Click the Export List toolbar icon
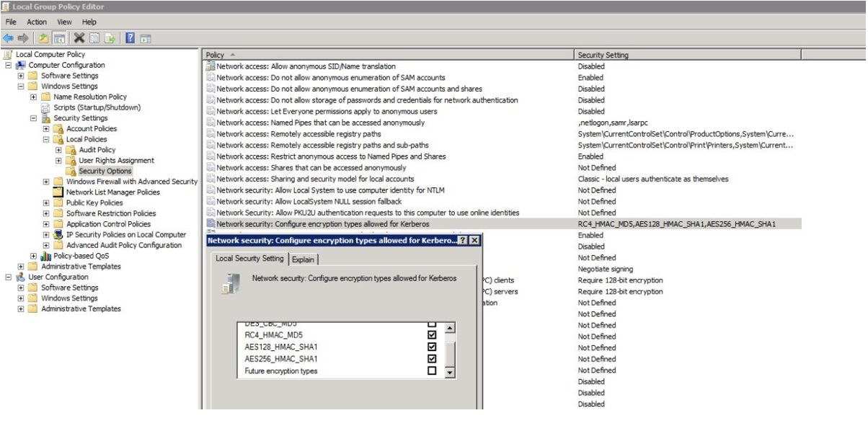 [110, 37]
